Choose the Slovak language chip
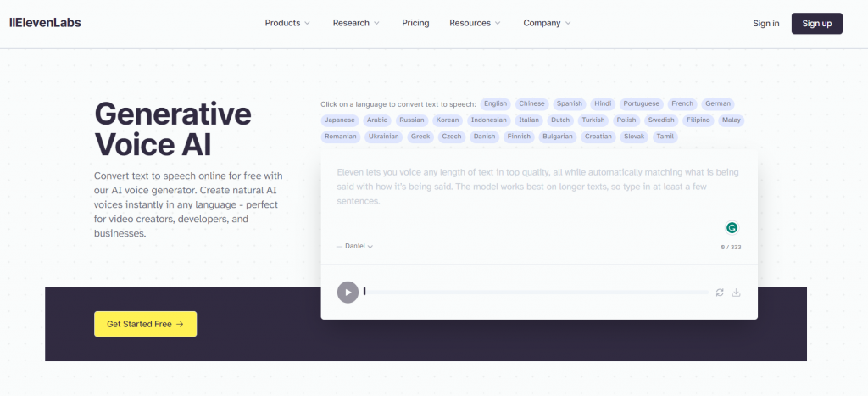The width and height of the screenshot is (868, 396). point(634,137)
